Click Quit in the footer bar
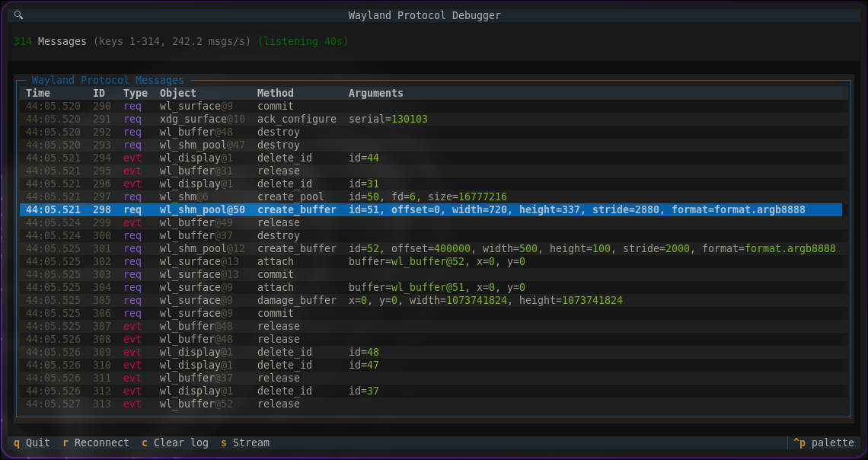Screen dimensions: 868x460 (x=32, y=442)
